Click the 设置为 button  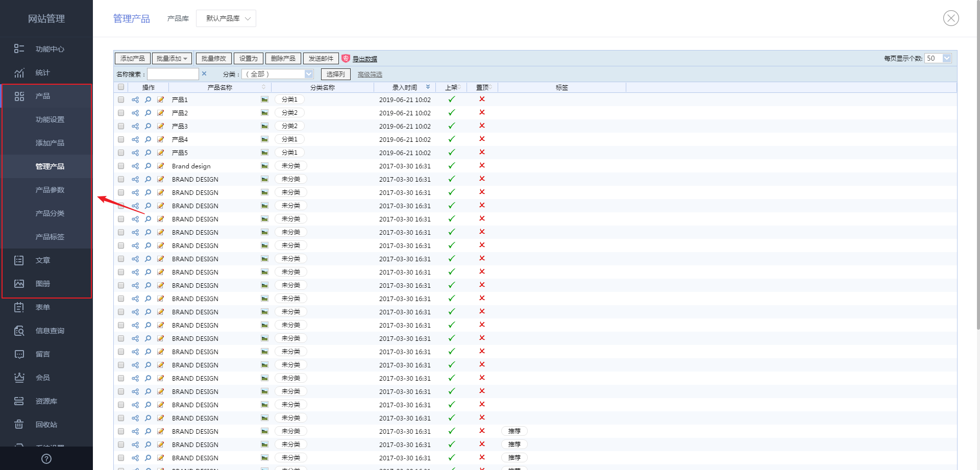pos(249,59)
